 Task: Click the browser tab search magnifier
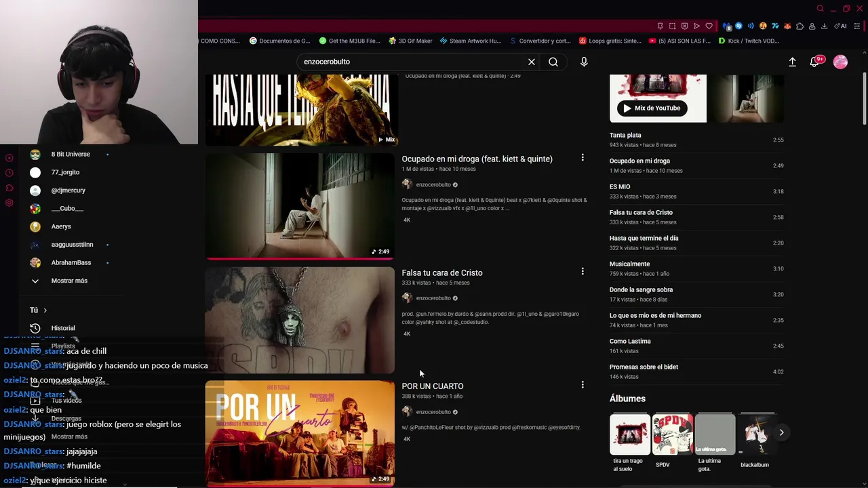point(820,8)
